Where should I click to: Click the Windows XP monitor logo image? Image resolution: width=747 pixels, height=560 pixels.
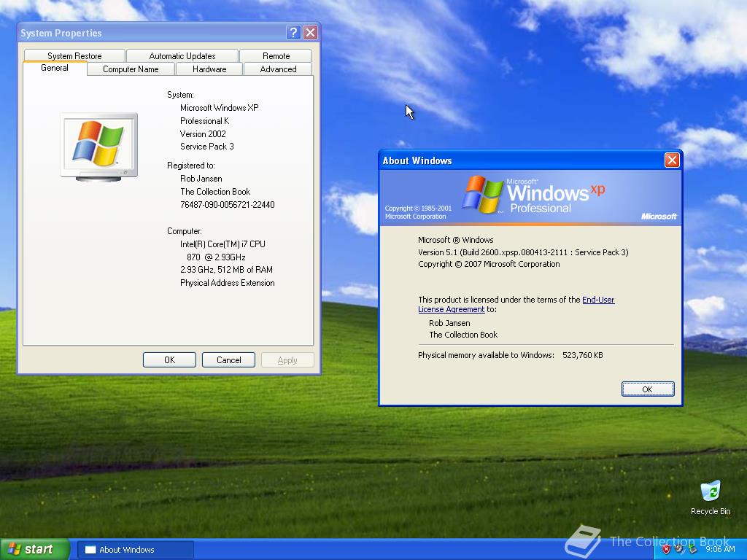point(99,147)
